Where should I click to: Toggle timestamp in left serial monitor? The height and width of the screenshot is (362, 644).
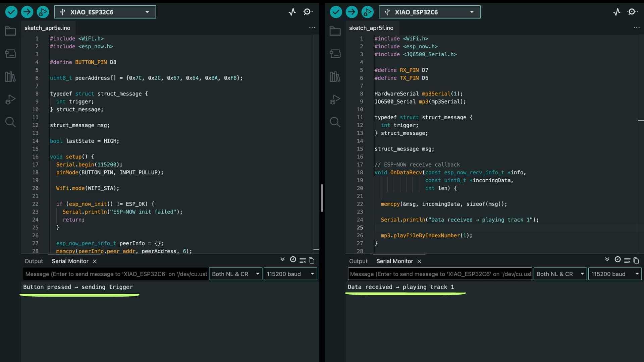293,260
